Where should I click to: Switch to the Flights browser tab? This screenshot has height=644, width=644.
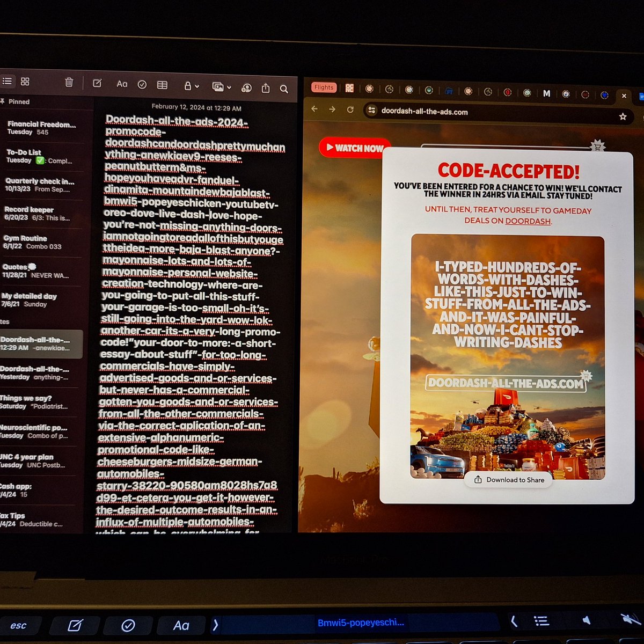(x=324, y=87)
